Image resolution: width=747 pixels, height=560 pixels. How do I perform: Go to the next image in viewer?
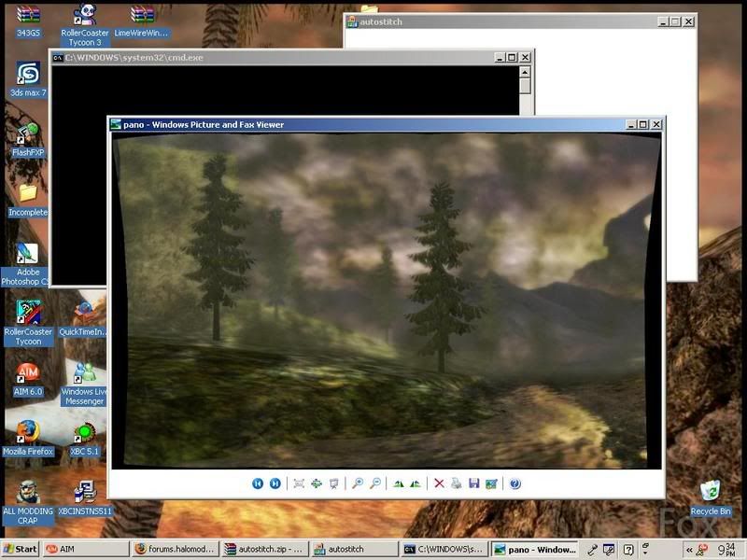(x=275, y=483)
